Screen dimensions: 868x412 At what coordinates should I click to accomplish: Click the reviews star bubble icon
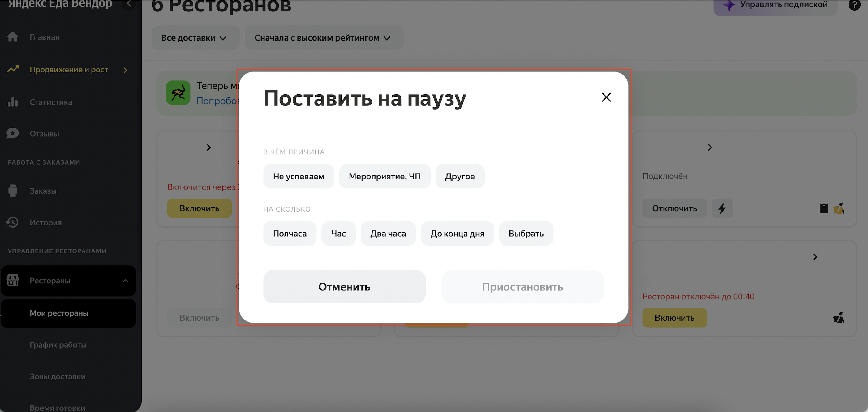click(x=13, y=133)
